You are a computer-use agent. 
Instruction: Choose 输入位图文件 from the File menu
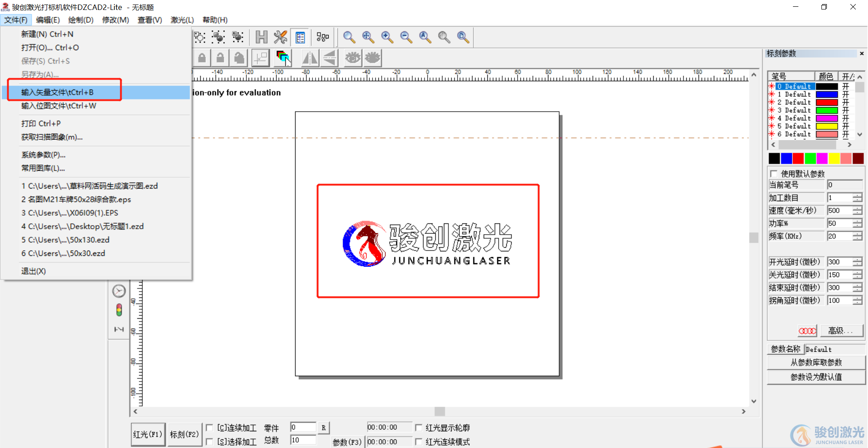pyautogui.click(x=96, y=106)
